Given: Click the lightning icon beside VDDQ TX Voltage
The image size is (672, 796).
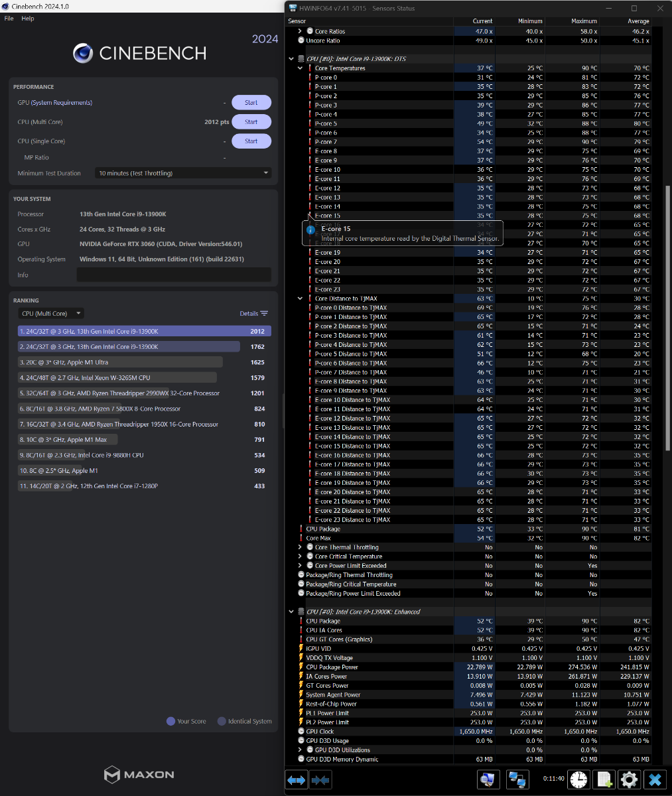Looking at the screenshot, I should click(x=301, y=658).
